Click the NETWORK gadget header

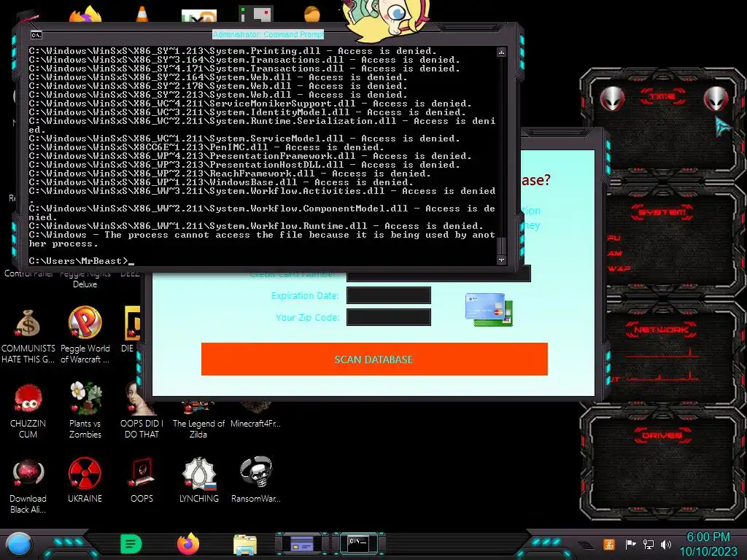coord(661,330)
